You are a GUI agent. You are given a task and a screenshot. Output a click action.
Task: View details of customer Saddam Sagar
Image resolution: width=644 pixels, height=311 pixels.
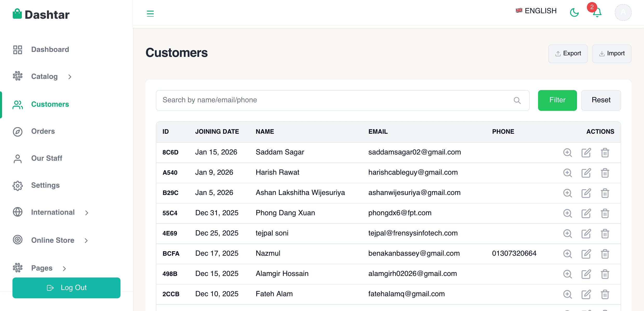568,153
